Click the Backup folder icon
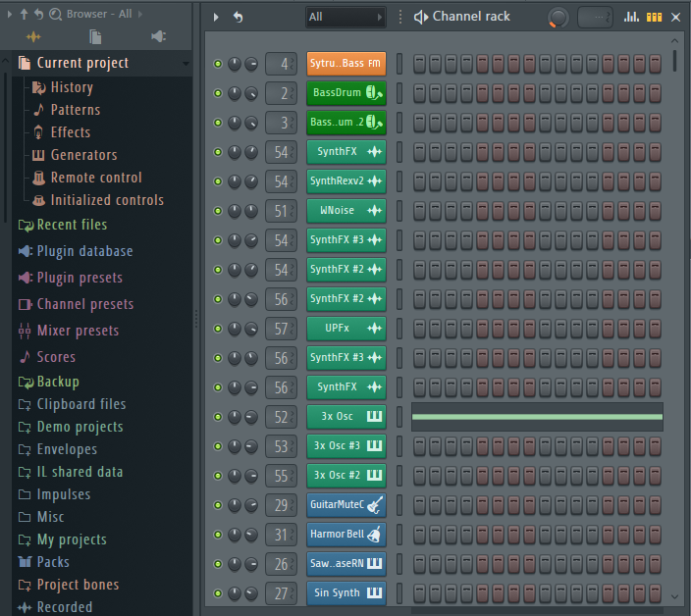 tap(26, 383)
